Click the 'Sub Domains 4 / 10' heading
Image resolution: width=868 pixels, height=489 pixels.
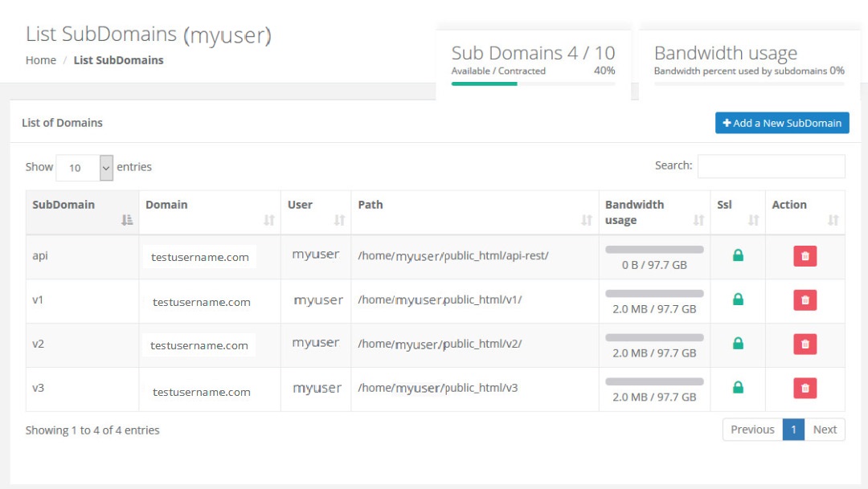(533, 53)
